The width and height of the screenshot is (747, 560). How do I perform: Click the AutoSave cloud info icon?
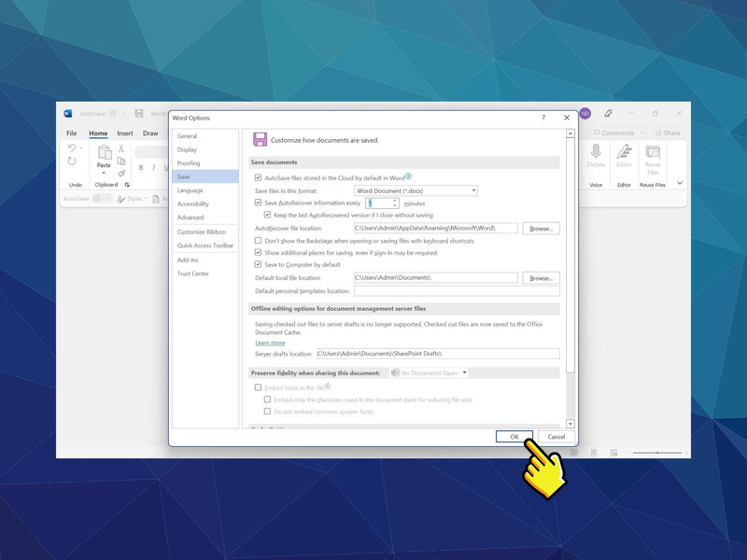408,176
